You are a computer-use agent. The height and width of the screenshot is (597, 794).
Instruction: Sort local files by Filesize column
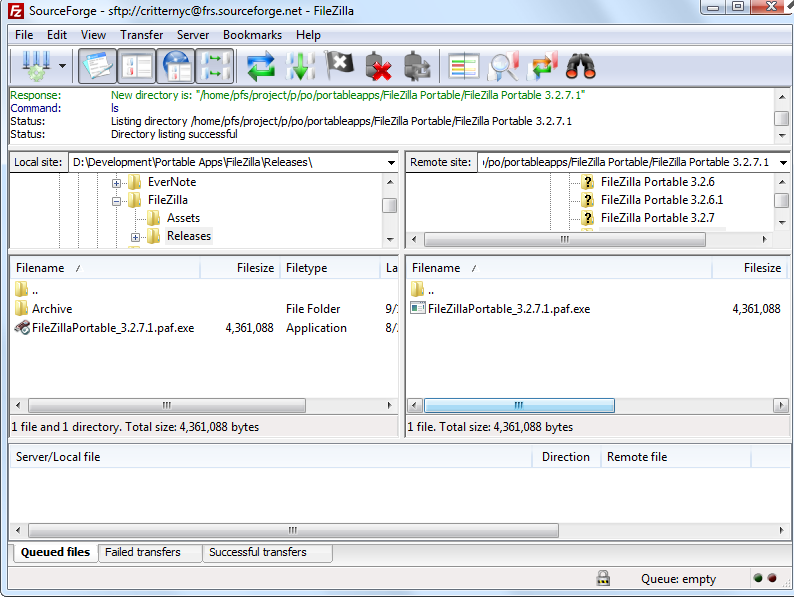(240, 268)
